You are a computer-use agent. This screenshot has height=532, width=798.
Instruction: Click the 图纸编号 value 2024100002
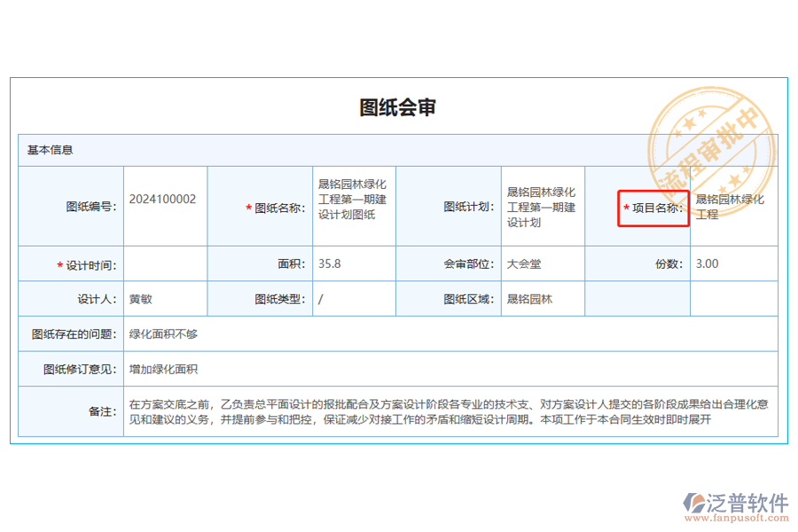(164, 199)
